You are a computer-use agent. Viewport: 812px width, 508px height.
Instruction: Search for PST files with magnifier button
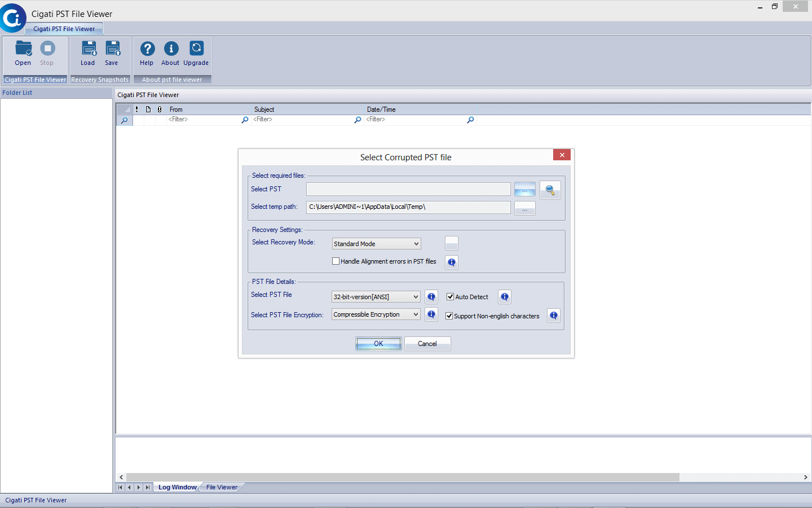(550, 190)
